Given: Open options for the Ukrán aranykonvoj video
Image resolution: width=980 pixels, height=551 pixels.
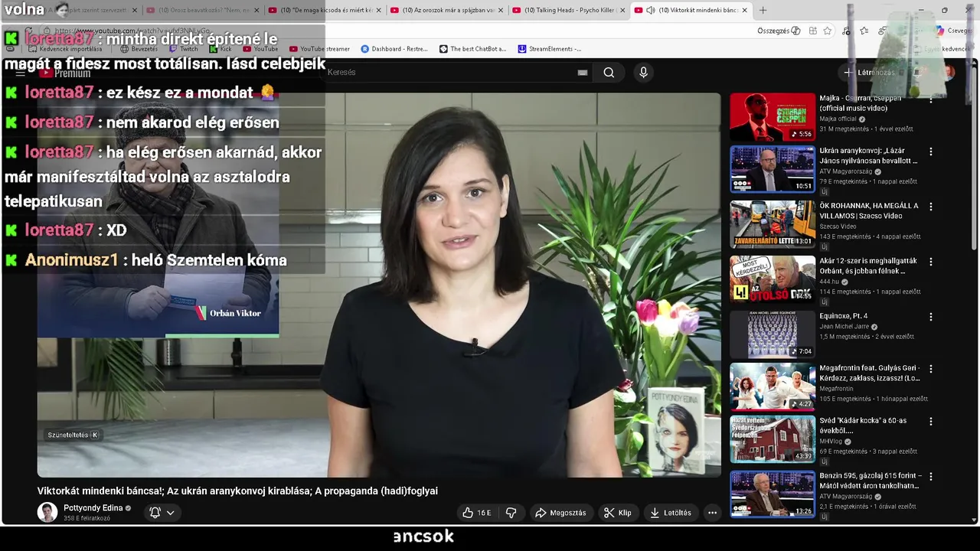Looking at the screenshot, I should [x=931, y=152].
